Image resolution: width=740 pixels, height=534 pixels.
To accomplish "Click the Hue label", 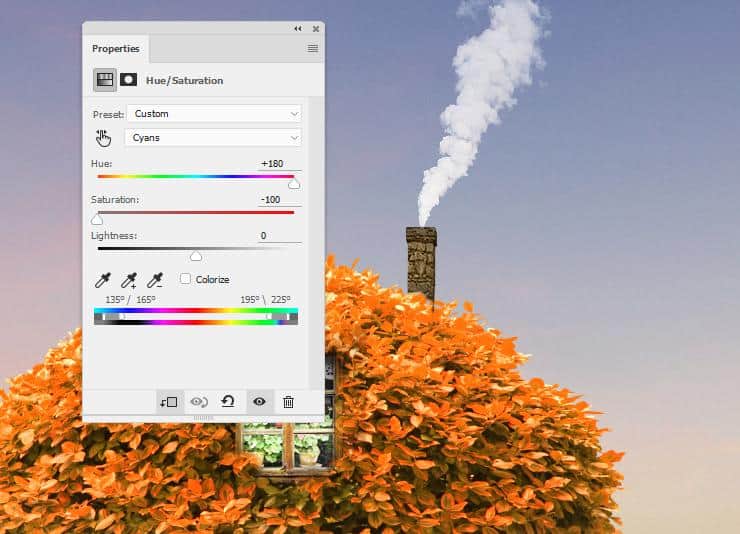I will [x=101, y=164].
